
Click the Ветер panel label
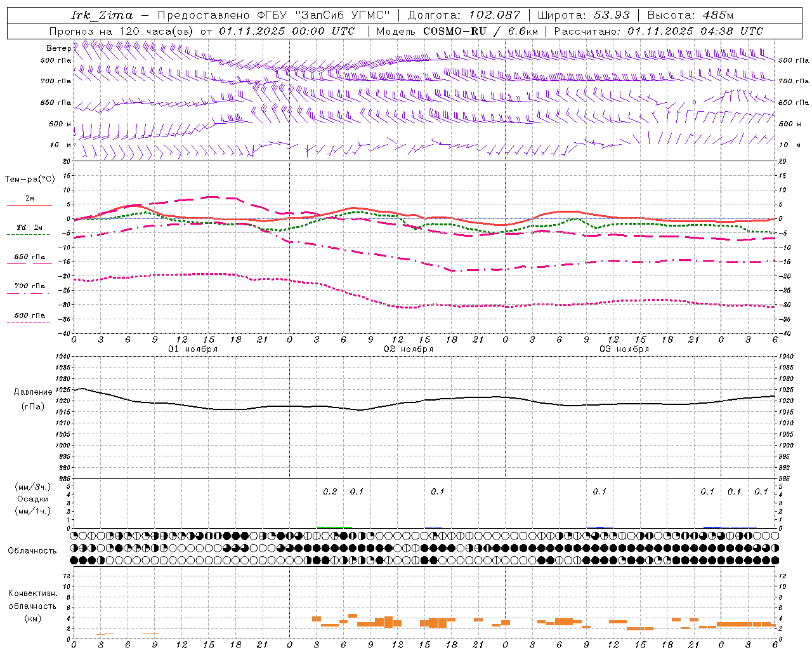pyautogui.click(x=58, y=48)
